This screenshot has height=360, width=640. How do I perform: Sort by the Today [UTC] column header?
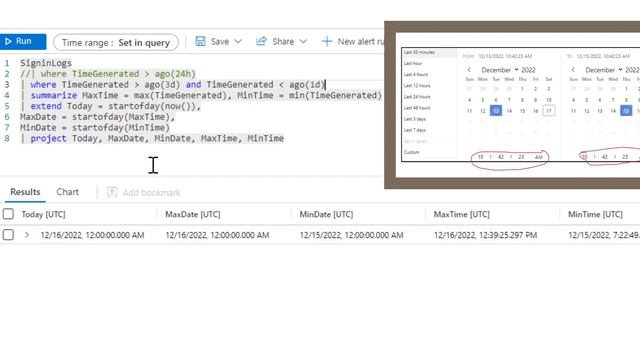(43, 214)
